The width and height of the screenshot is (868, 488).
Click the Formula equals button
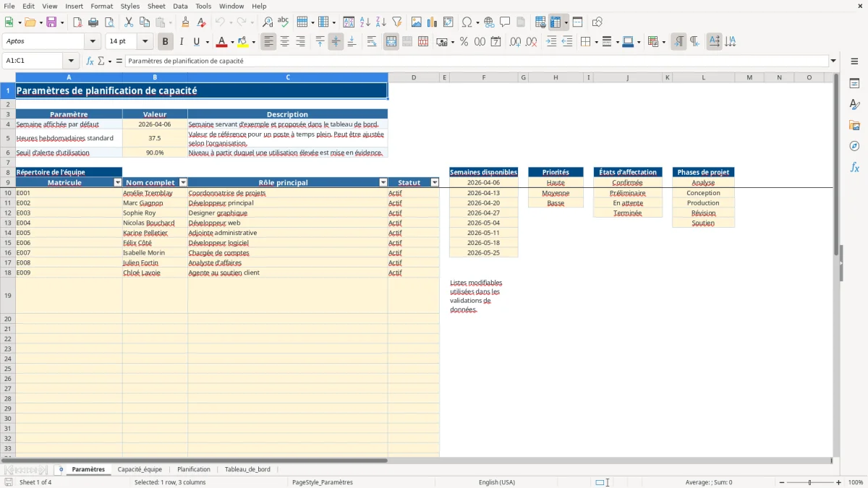click(x=119, y=61)
